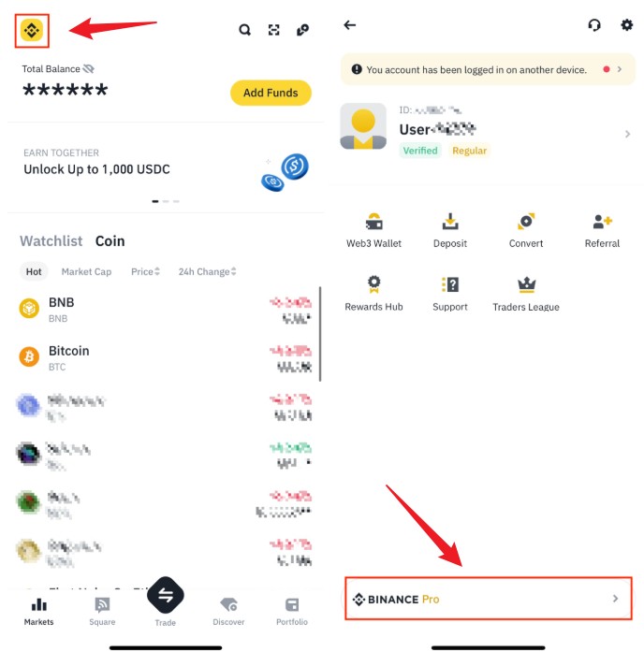This screenshot has height=652, width=644.
Task: Sort coins by Price
Action: coord(145,272)
